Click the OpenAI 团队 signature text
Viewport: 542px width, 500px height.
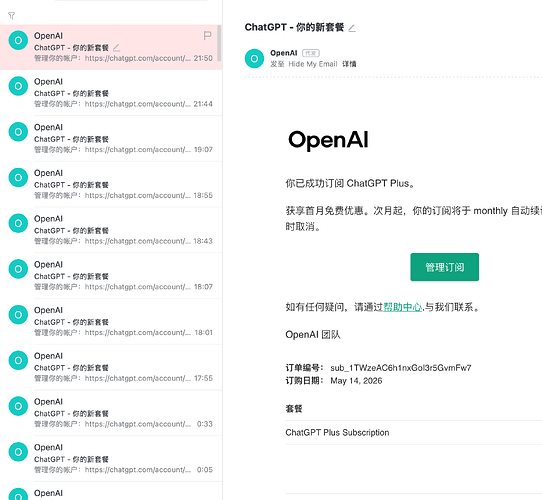point(313,335)
